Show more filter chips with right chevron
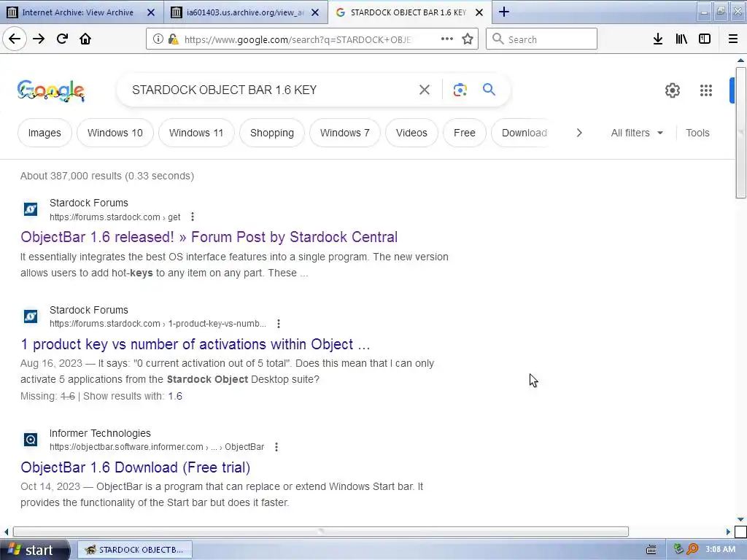 [579, 133]
